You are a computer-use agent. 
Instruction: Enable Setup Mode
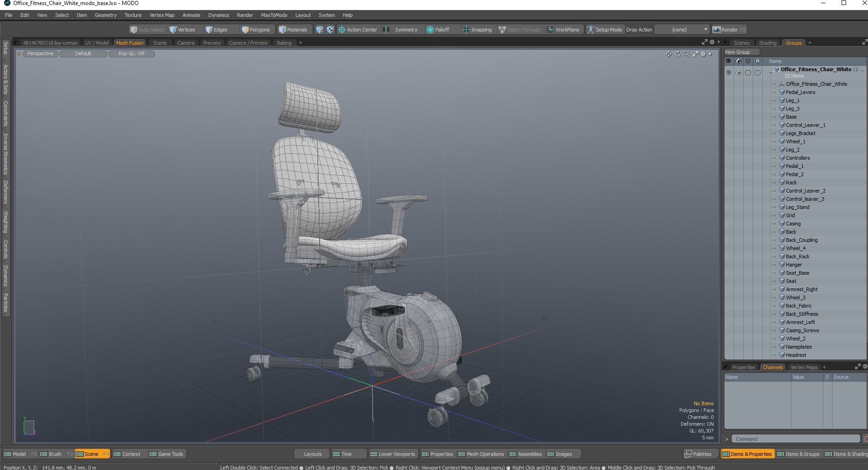coord(604,30)
